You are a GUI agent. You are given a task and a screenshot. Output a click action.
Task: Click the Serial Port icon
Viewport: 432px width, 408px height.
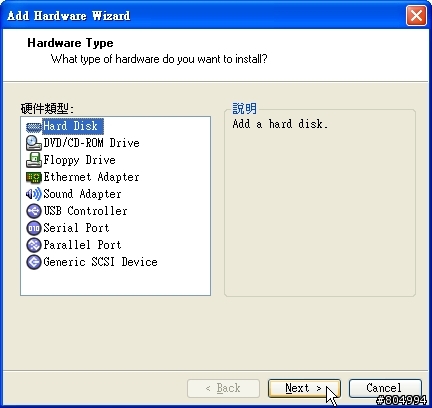point(34,228)
